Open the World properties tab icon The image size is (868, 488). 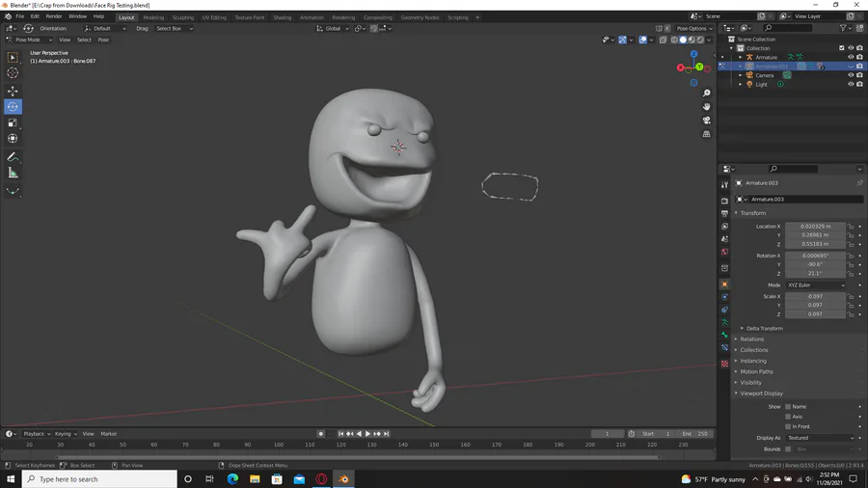tap(724, 252)
